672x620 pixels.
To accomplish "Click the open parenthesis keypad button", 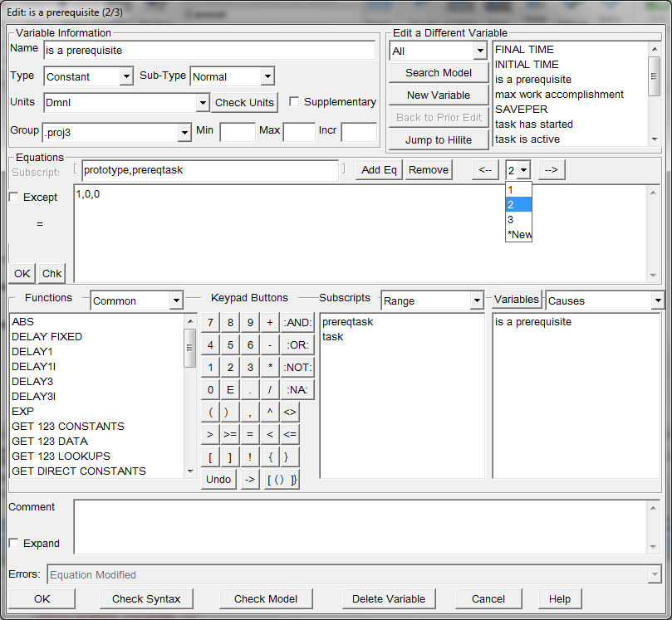I will coord(210,412).
